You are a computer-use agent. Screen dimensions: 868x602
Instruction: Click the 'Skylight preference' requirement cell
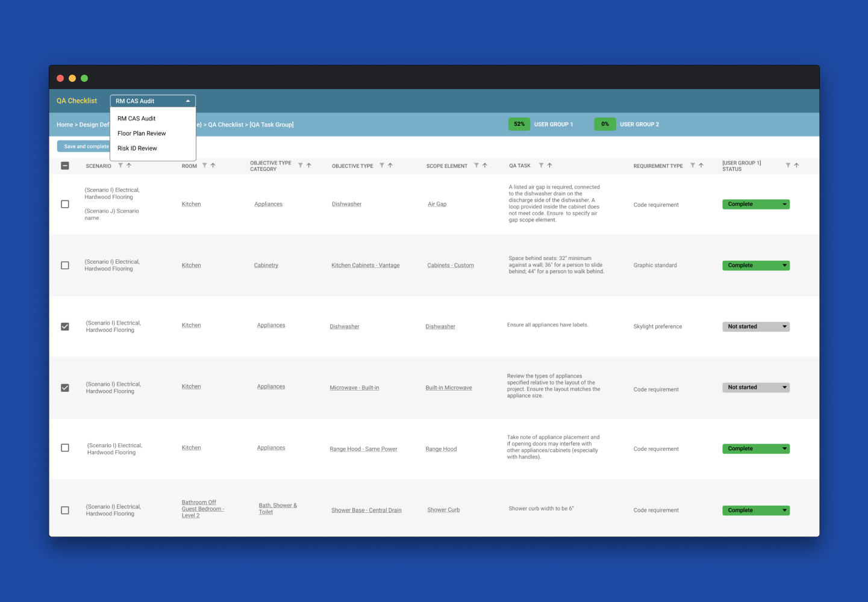click(x=658, y=327)
